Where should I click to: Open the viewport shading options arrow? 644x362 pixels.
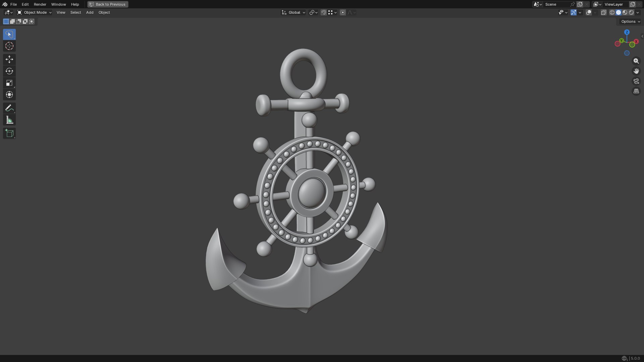coord(638,12)
